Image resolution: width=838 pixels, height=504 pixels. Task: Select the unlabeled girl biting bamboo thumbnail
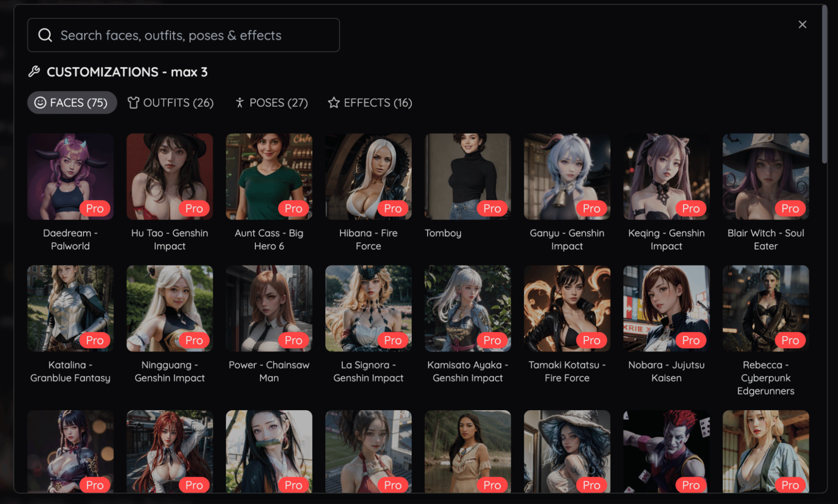click(x=269, y=452)
